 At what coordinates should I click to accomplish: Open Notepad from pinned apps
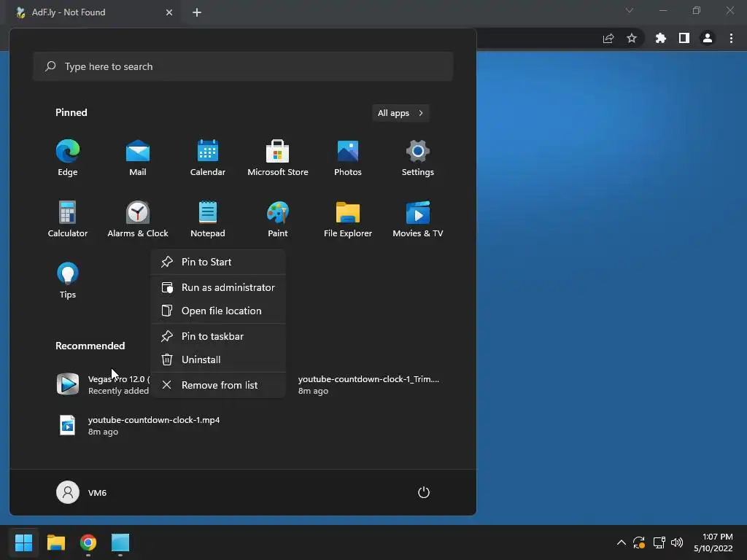coord(208,219)
